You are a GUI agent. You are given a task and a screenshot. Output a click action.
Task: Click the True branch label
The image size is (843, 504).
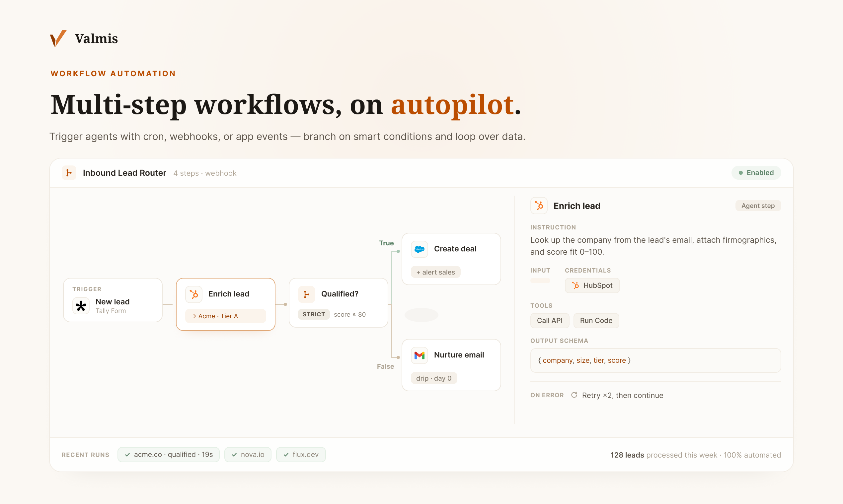click(386, 243)
